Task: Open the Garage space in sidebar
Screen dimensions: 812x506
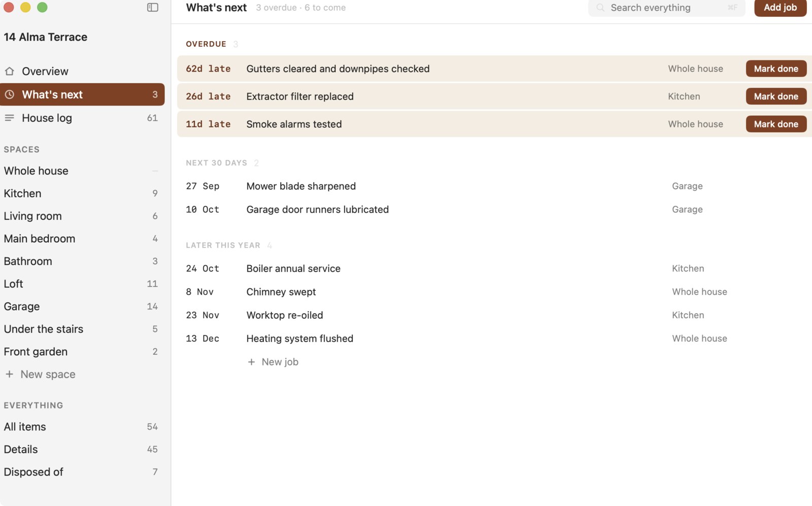Action: tap(82, 306)
